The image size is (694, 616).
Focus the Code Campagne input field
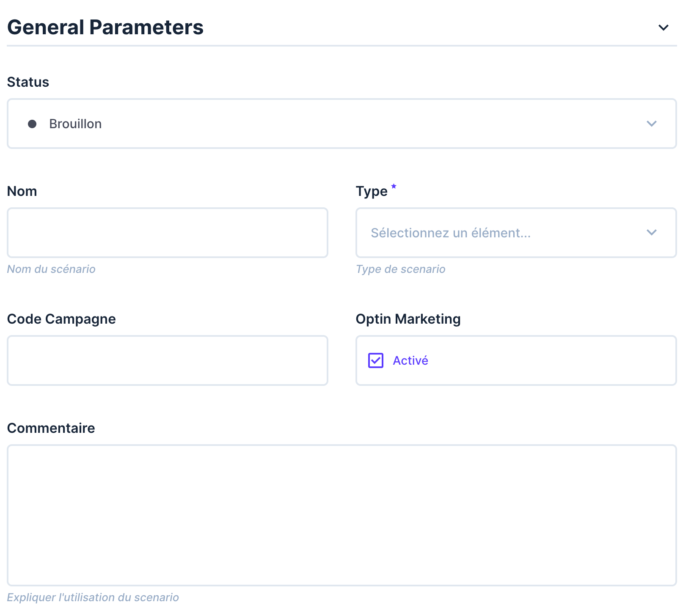(168, 360)
